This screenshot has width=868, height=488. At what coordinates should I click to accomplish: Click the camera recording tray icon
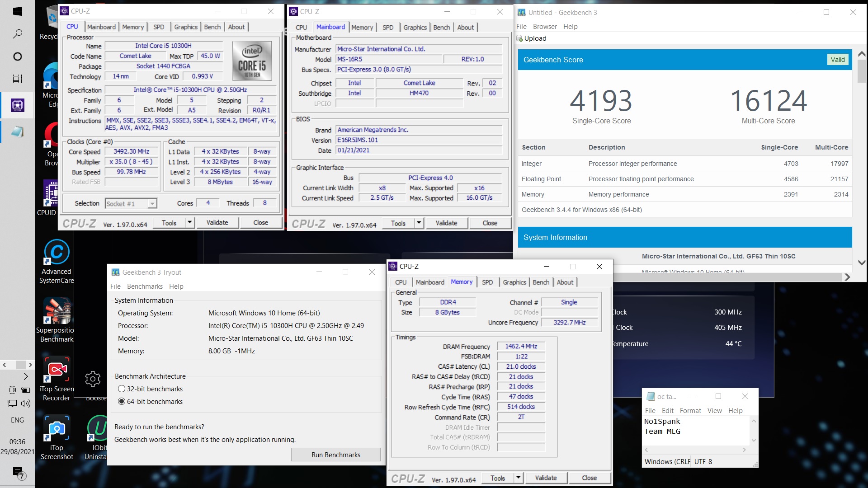tap(12, 389)
